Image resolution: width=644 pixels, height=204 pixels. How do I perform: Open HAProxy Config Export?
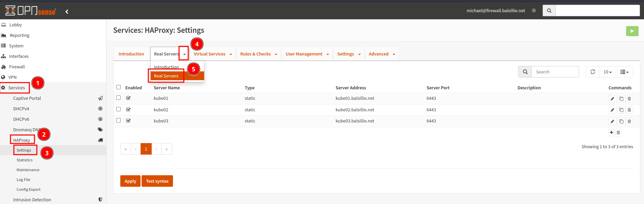click(x=28, y=189)
